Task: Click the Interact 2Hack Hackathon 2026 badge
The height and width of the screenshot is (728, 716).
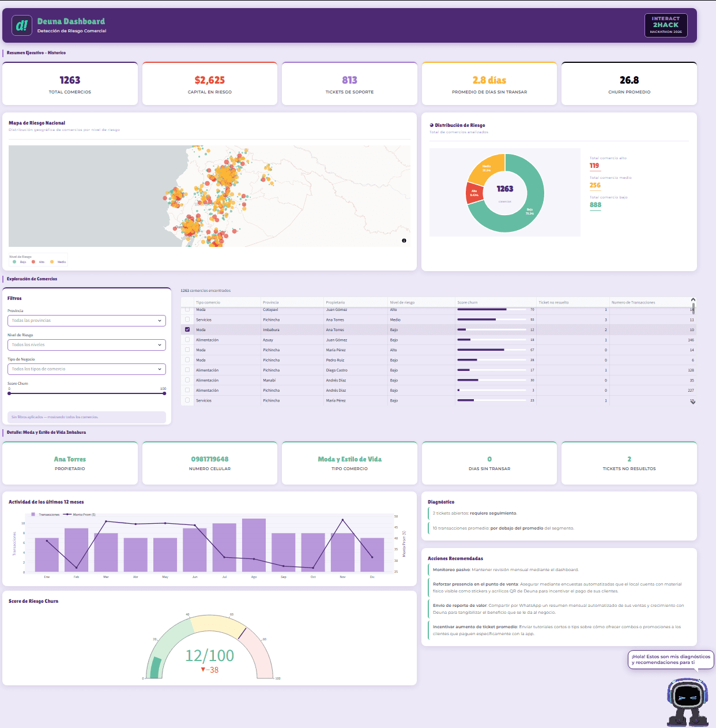Action: click(x=666, y=25)
